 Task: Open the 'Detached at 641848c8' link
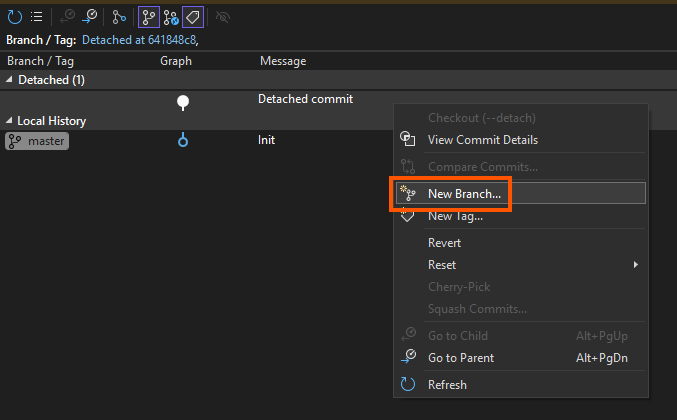tap(139, 40)
